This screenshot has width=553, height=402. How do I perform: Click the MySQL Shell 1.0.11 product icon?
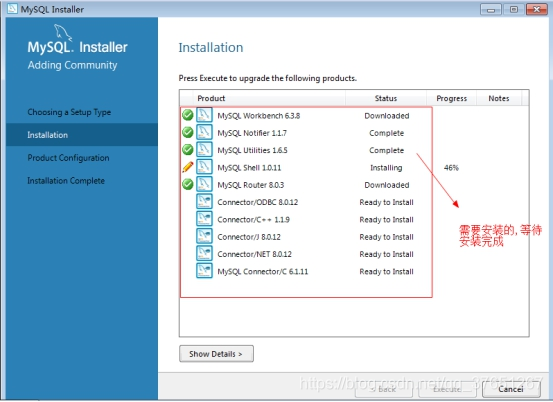point(204,167)
